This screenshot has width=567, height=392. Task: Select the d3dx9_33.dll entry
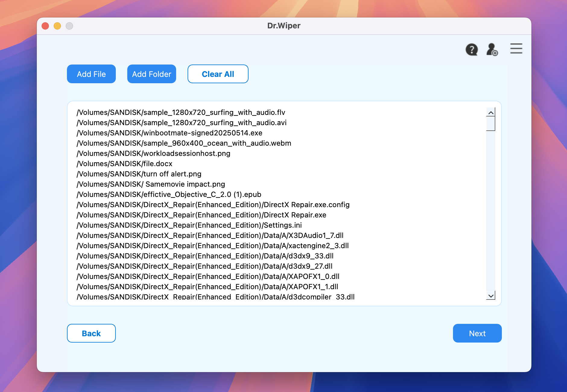pos(205,256)
